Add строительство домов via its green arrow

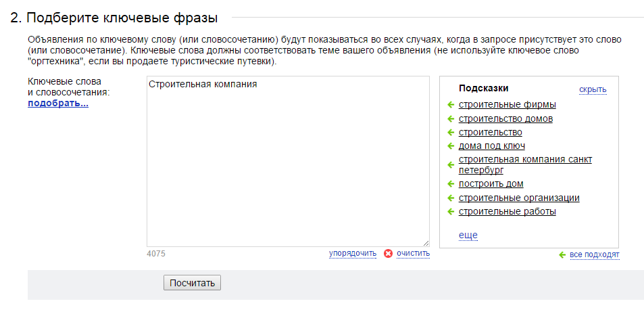coord(451,119)
